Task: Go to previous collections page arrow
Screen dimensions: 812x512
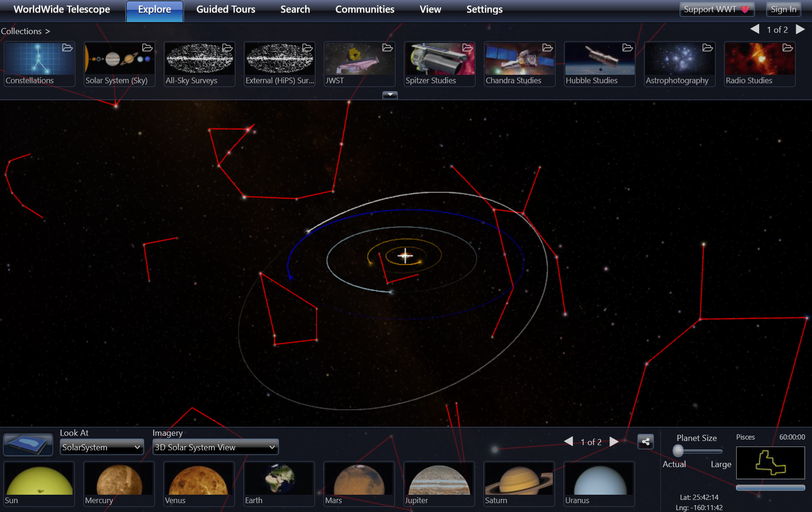Action: (x=754, y=29)
